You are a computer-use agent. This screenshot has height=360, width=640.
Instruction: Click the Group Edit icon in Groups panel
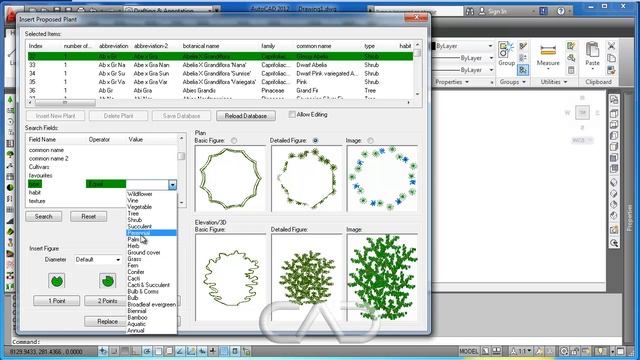coord(523,58)
